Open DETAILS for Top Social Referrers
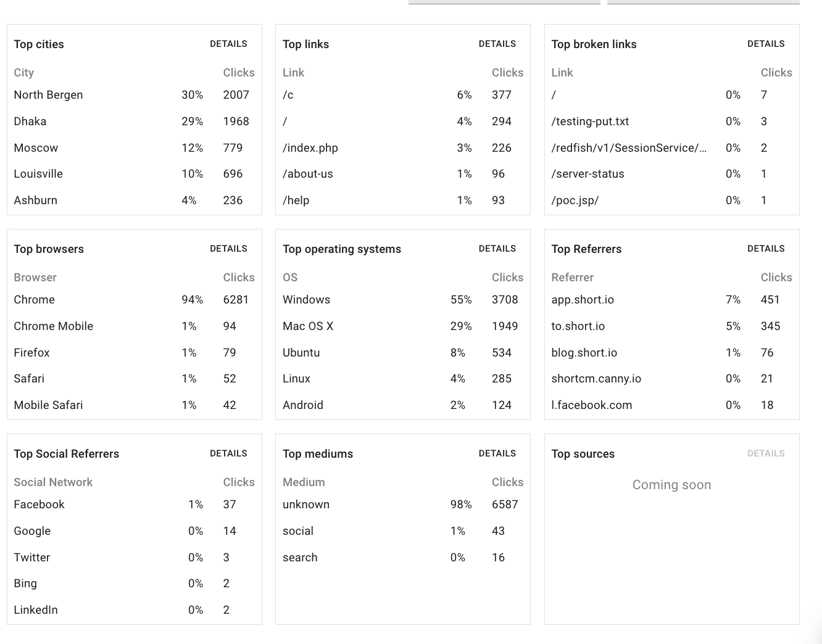Image resolution: width=822 pixels, height=644 pixels. point(228,453)
